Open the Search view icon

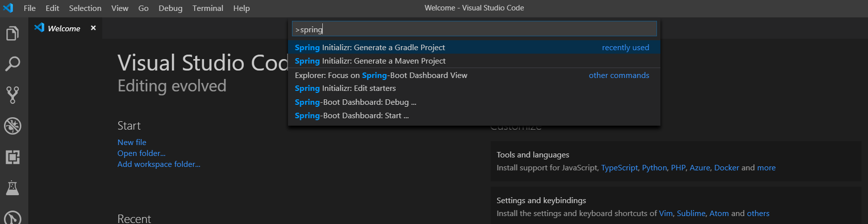(12, 64)
